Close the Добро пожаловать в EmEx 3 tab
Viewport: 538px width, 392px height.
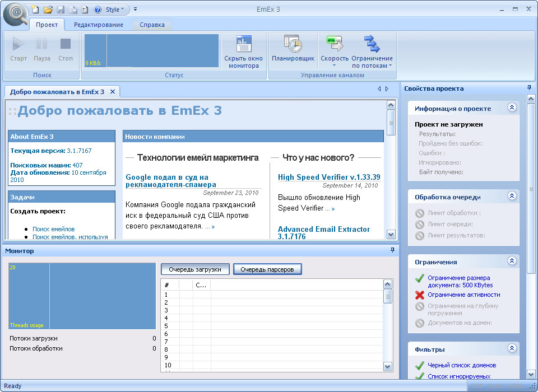coord(113,92)
